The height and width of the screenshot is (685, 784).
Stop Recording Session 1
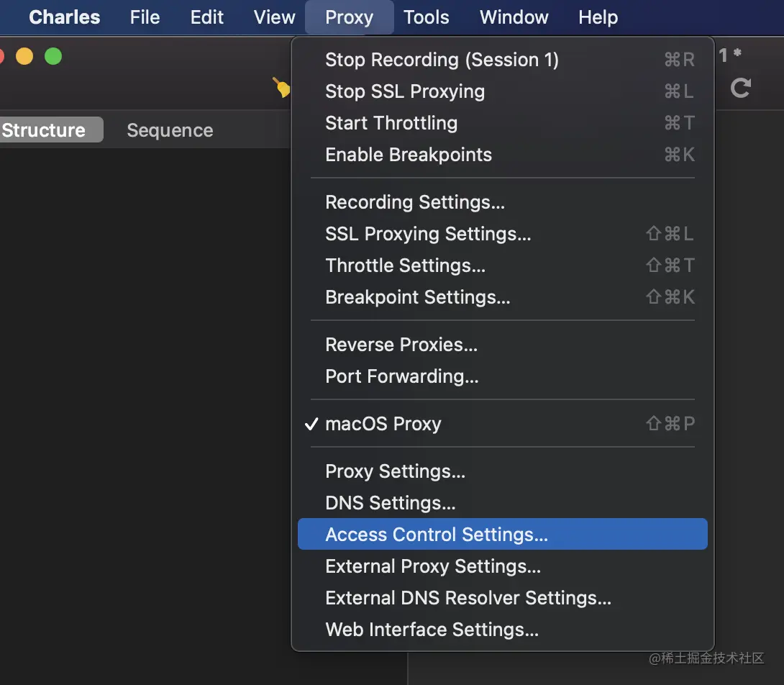point(442,60)
